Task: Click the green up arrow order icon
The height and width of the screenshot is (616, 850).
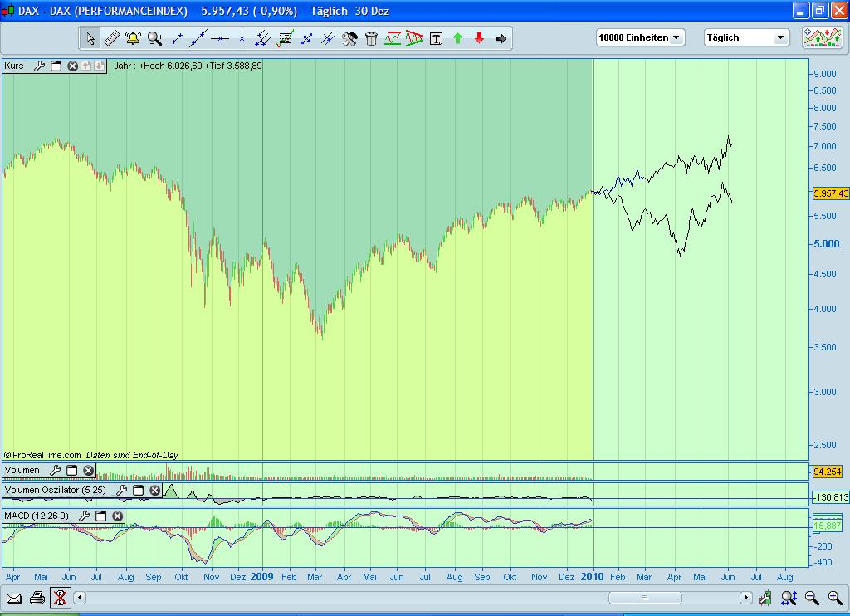Action: (x=457, y=38)
